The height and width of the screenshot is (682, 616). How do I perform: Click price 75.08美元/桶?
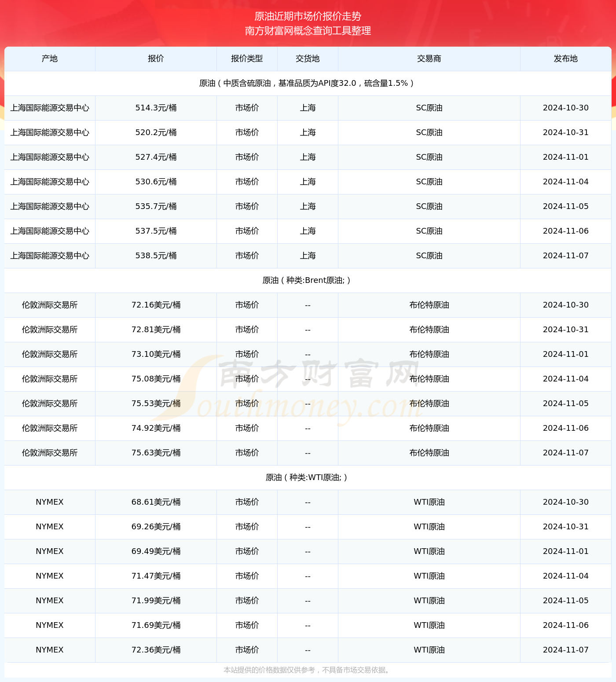pyautogui.click(x=156, y=379)
